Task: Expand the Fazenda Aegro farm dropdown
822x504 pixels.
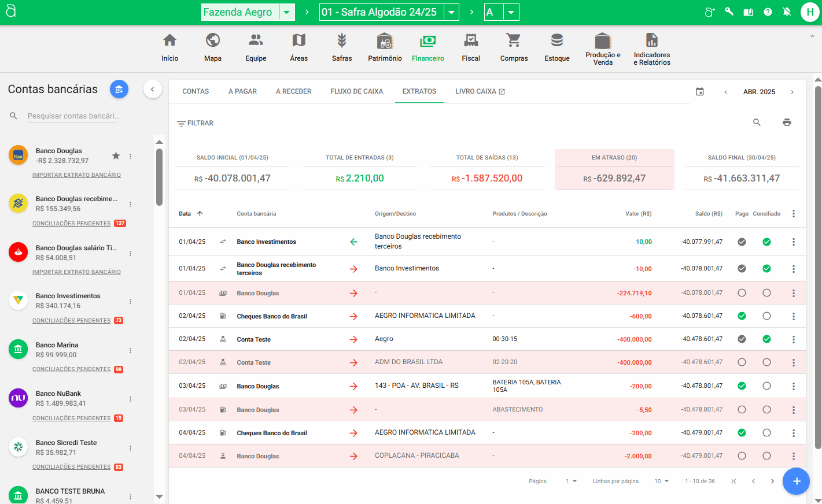Action: [x=286, y=12]
